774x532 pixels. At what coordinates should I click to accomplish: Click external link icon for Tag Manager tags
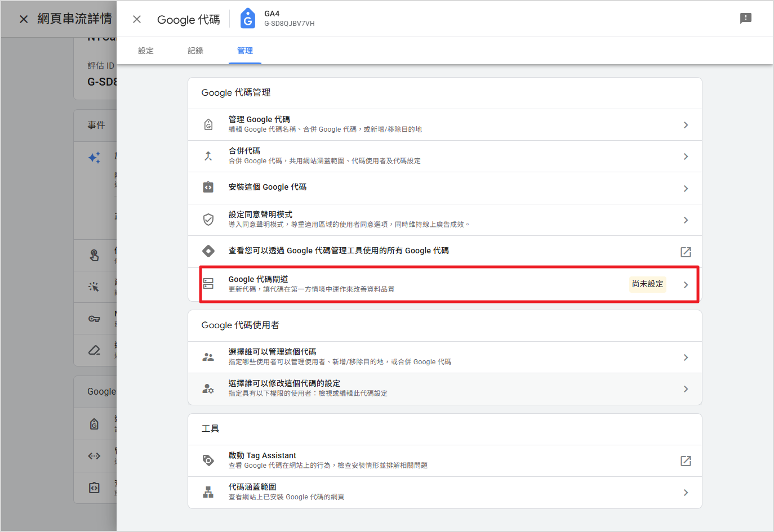[x=686, y=252]
